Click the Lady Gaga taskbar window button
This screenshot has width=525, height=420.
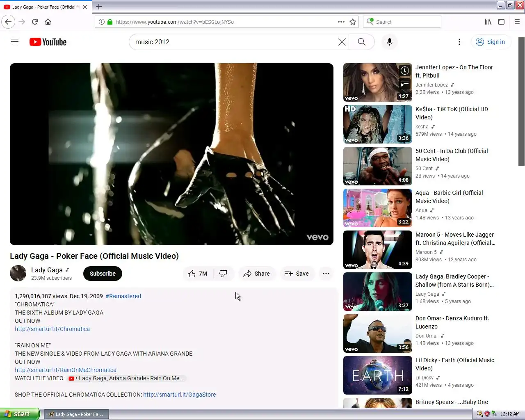click(76, 414)
